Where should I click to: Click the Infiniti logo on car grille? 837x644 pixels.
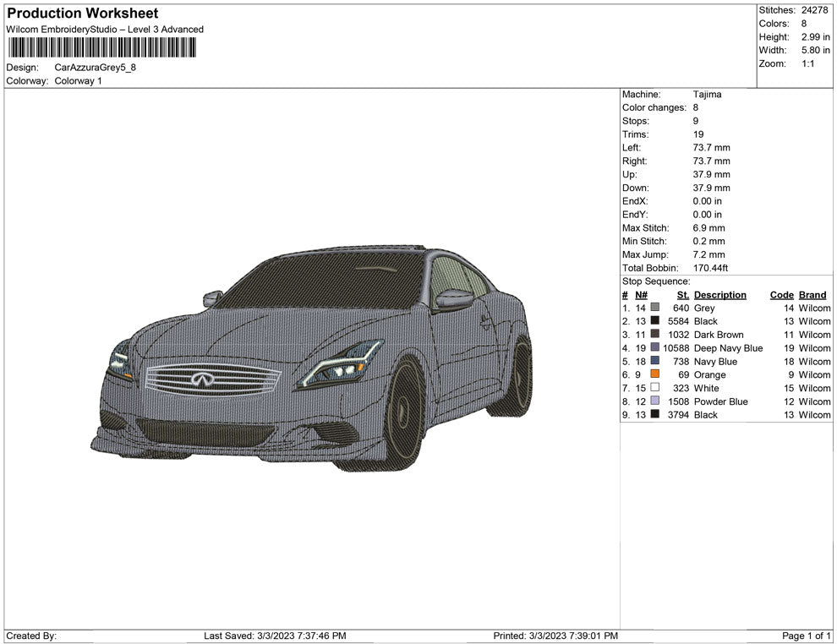(x=201, y=379)
